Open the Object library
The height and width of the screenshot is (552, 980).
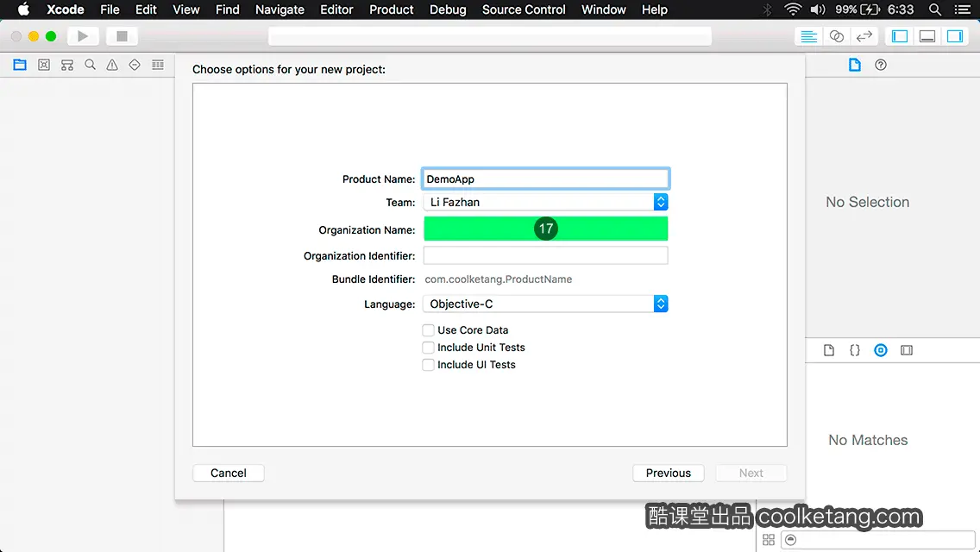coord(881,350)
